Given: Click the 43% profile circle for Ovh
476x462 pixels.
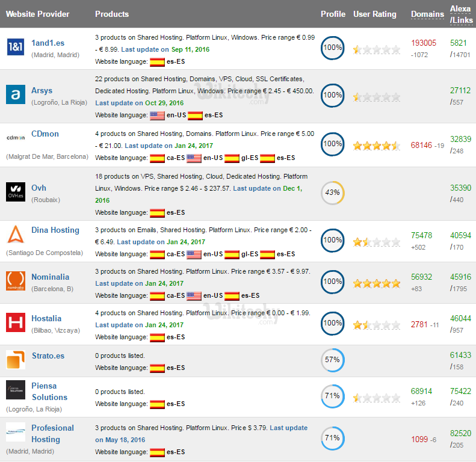Looking at the screenshot, I should tap(333, 192).
